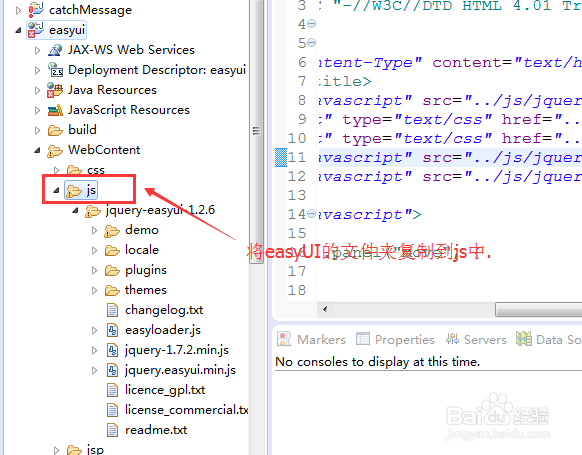Expand the catchMessage project node
The height and width of the screenshot is (455, 582).
coord(18,10)
